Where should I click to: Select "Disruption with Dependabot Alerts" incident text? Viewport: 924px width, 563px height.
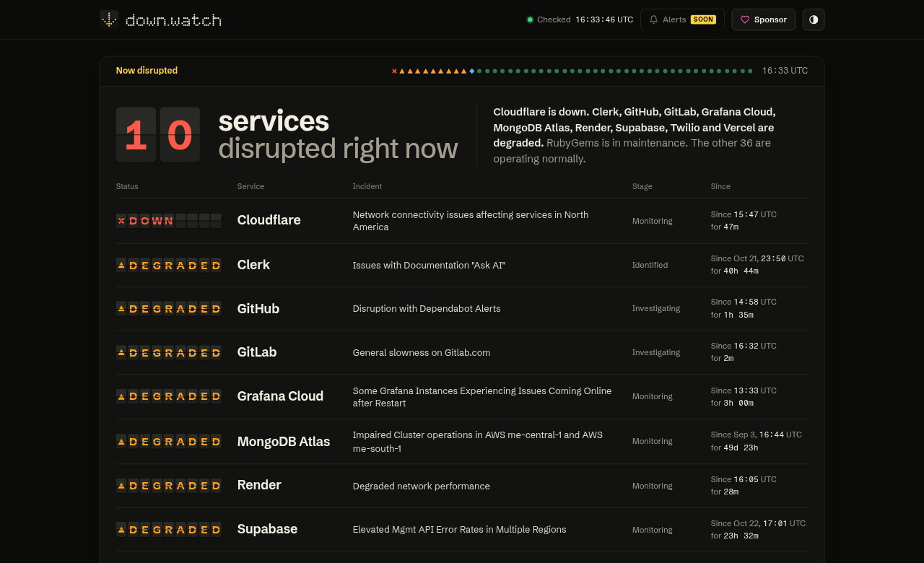pos(427,308)
